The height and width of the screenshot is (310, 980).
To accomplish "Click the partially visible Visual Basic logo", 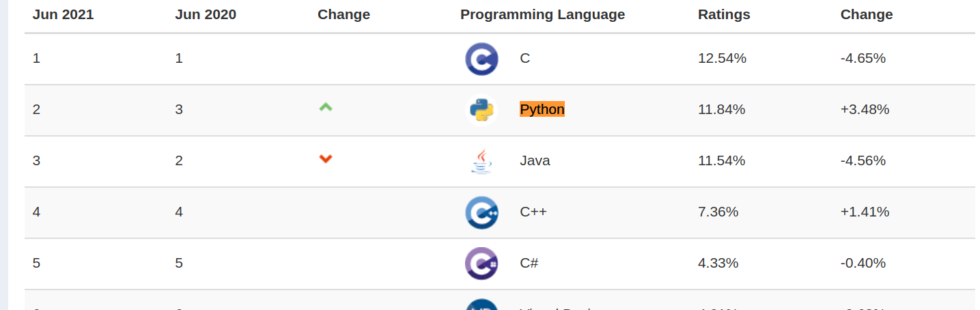I will (x=481, y=305).
